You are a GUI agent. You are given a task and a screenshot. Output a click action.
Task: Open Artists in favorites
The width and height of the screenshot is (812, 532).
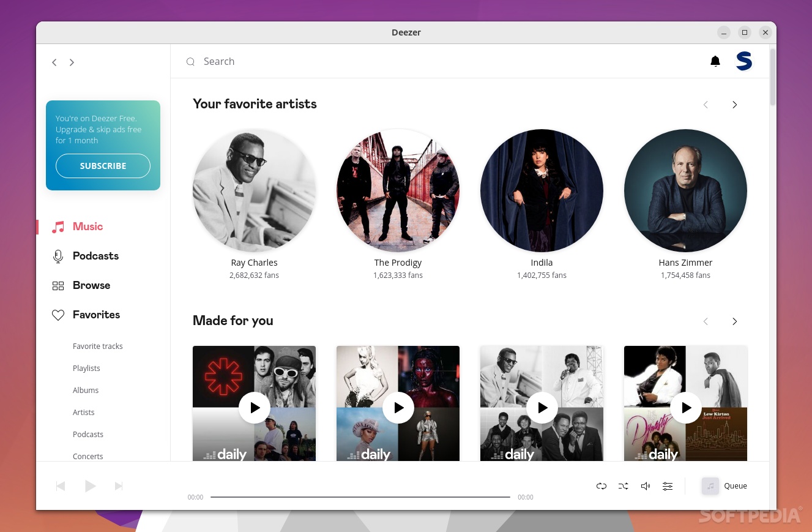[84, 413]
